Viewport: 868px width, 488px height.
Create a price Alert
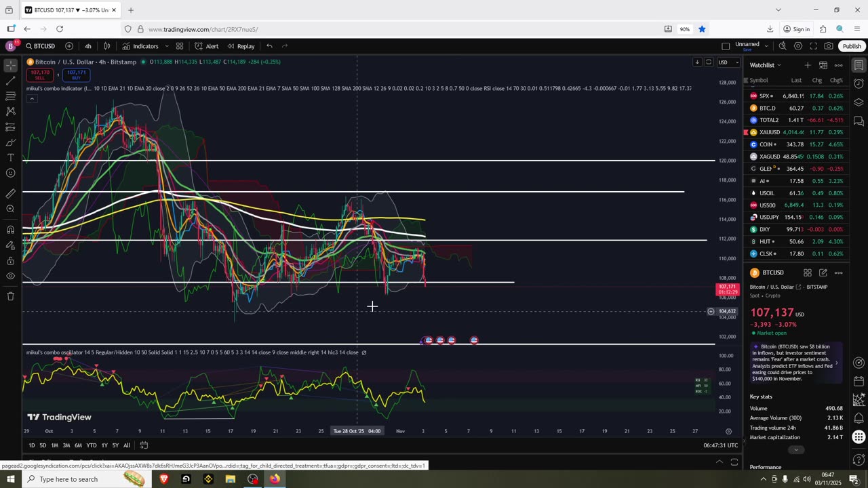coord(207,46)
